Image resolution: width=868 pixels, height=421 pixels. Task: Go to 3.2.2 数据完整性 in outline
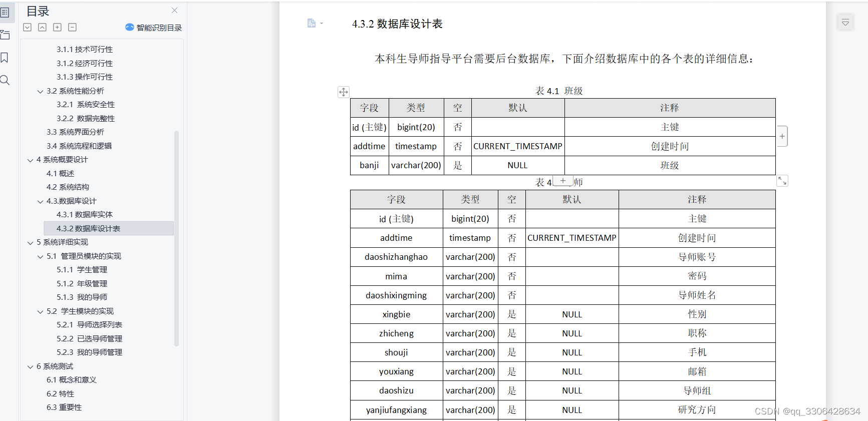86,118
